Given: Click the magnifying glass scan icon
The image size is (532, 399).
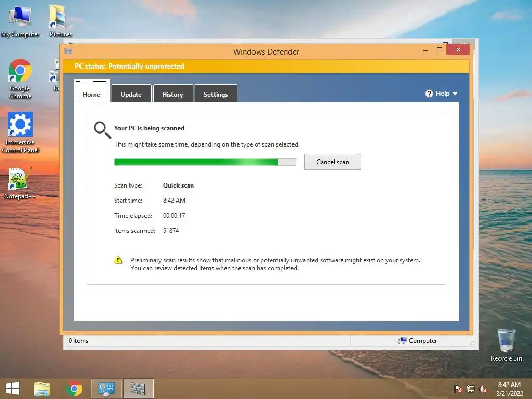Looking at the screenshot, I should (x=102, y=130).
